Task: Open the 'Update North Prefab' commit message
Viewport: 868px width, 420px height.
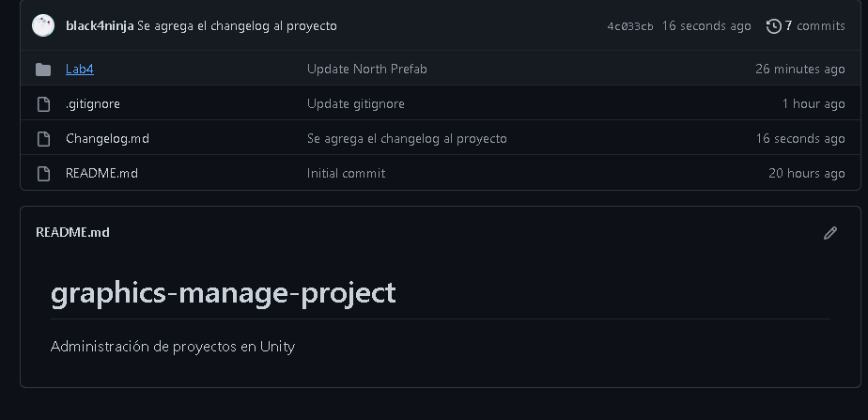Action: point(367,70)
